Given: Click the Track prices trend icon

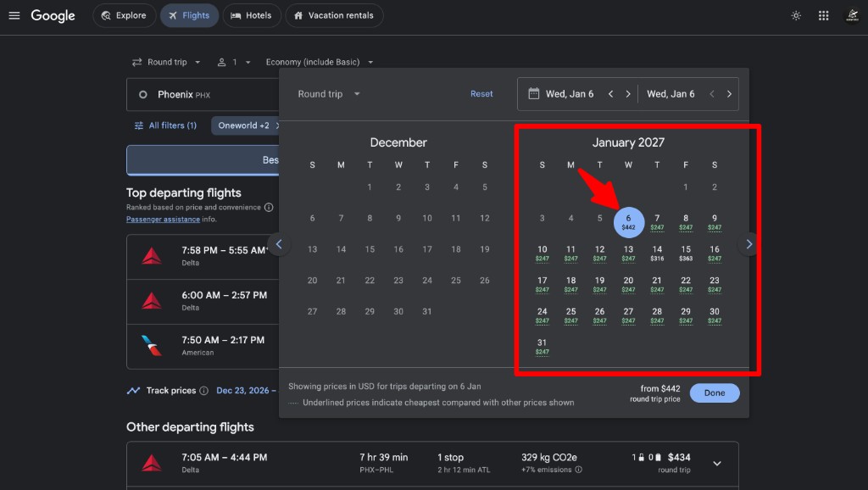Looking at the screenshot, I should [133, 390].
